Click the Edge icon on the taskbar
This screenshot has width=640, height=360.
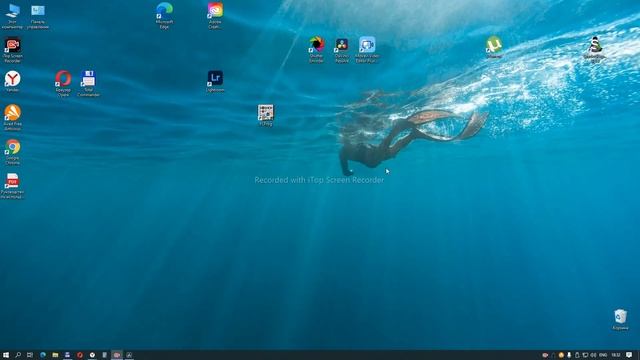click(43, 355)
